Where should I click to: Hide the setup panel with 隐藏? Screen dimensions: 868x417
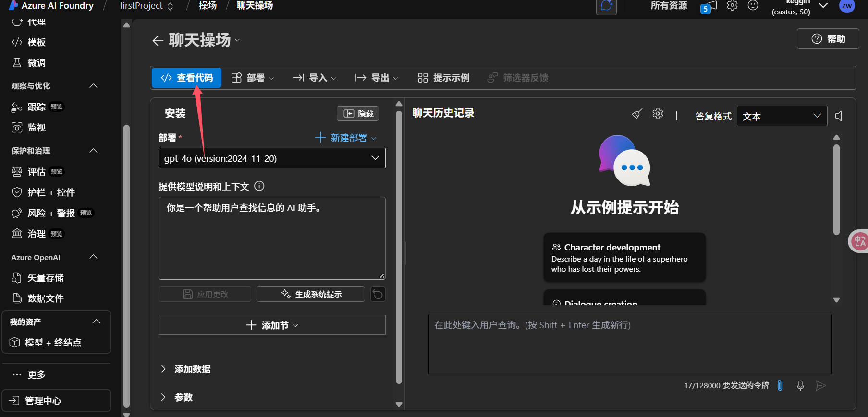358,114
